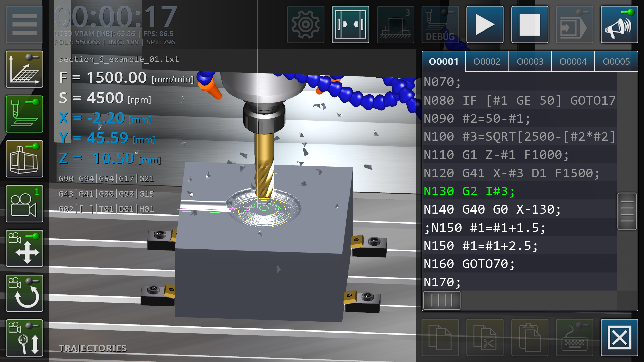Select the camera zoom mode

click(x=24, y=338)
